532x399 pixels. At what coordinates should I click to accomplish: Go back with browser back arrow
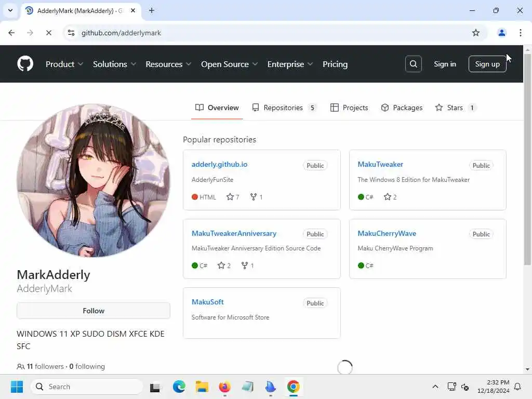click(11, 33)
